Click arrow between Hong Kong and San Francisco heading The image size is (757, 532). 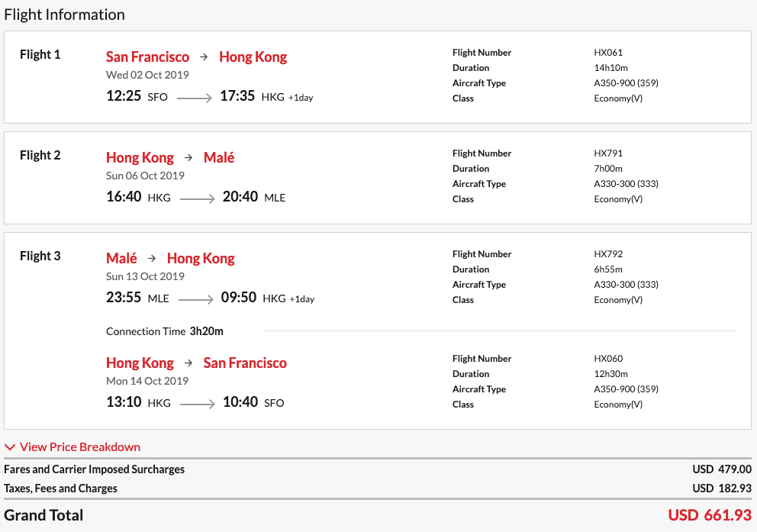click(x=188, y=363)
